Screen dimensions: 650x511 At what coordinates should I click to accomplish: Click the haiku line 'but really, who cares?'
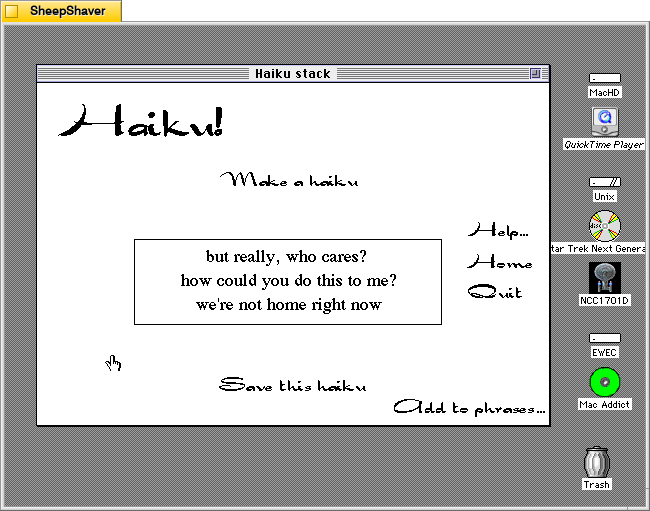coord(286,257)
